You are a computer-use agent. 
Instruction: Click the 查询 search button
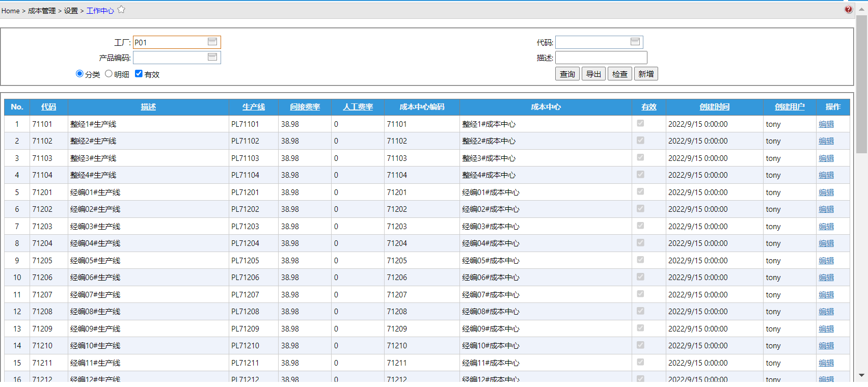(x=567, y=74)
